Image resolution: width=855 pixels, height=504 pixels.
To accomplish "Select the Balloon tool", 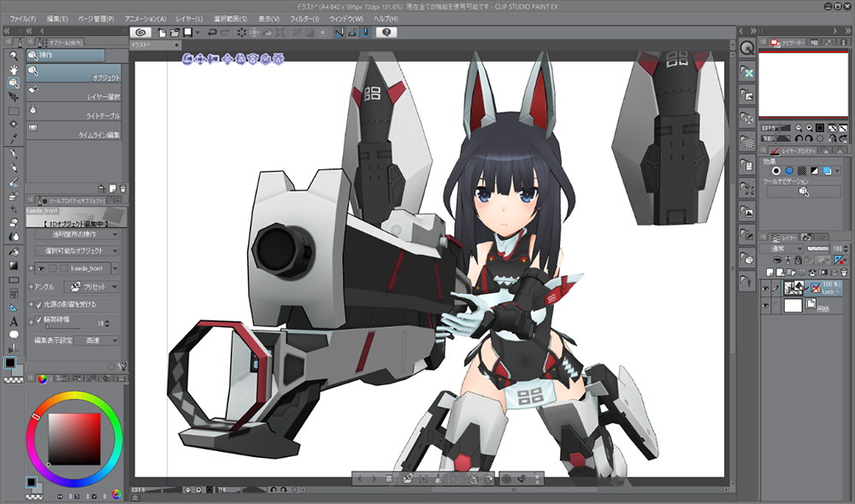I will [14, 335].
